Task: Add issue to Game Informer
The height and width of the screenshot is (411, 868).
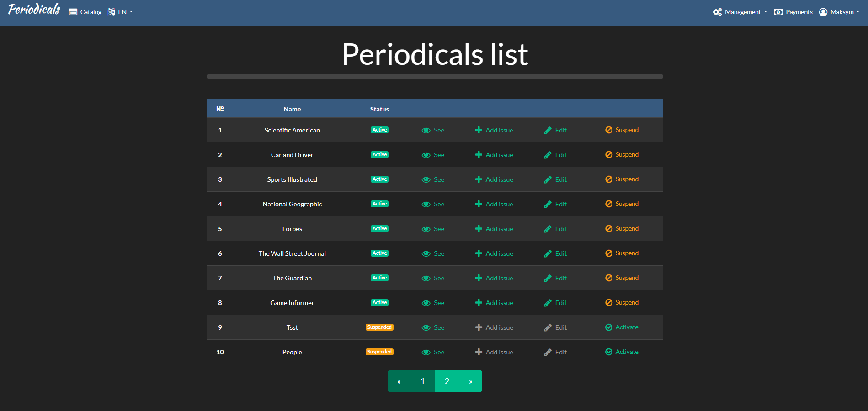Action: pyautogui.click(x=494, y=303)
